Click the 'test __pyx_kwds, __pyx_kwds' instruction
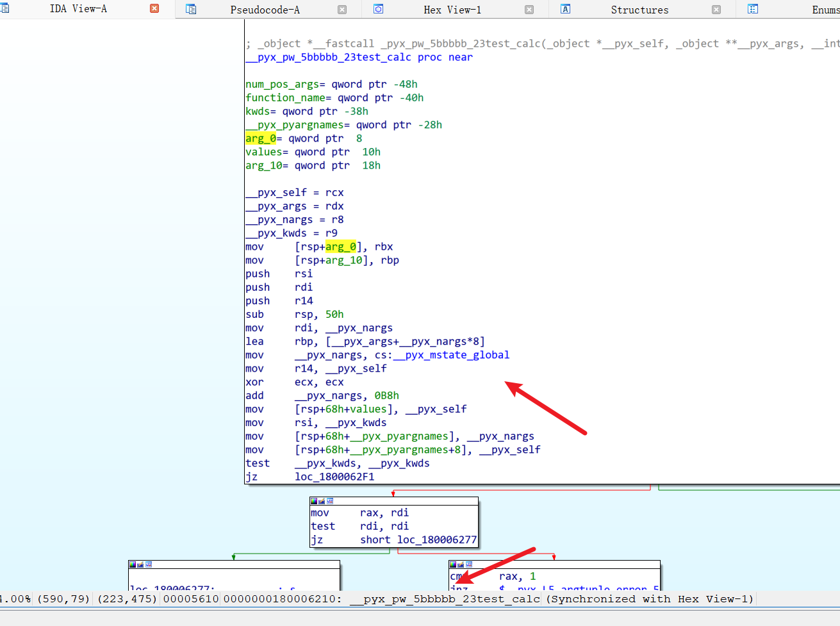Viewport: 840px width, 626px height. 338,463
